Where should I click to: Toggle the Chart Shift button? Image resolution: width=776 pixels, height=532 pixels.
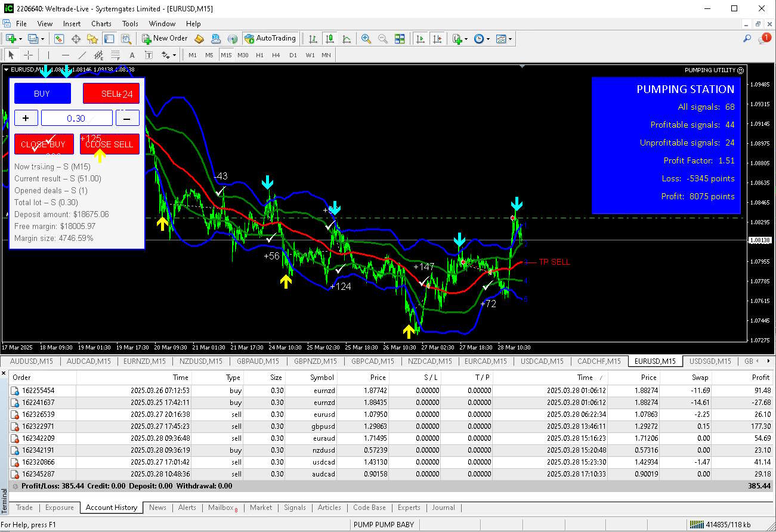tap(437, 38)
